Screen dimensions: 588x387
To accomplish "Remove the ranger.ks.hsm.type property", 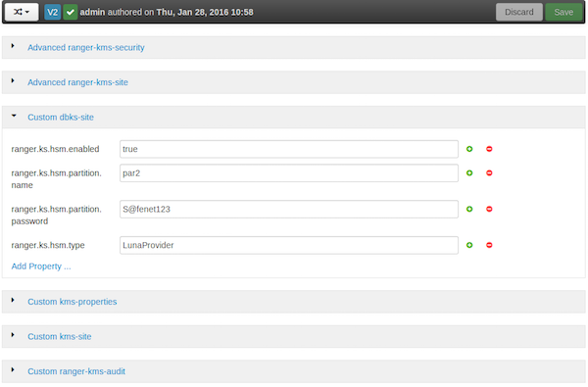I will tap(489, 245).
